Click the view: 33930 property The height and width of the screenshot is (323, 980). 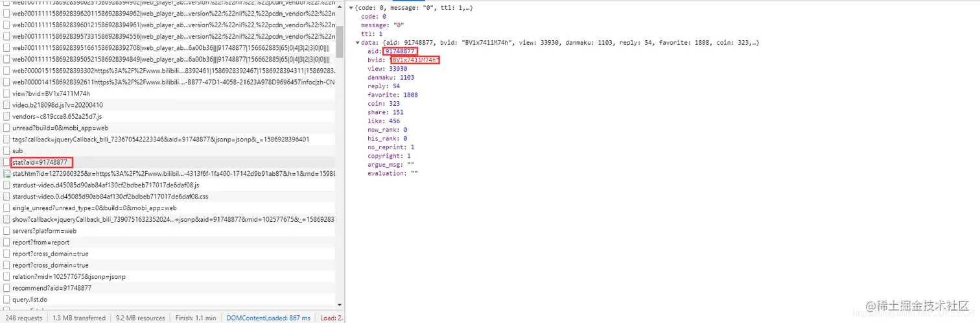(388, 69)
